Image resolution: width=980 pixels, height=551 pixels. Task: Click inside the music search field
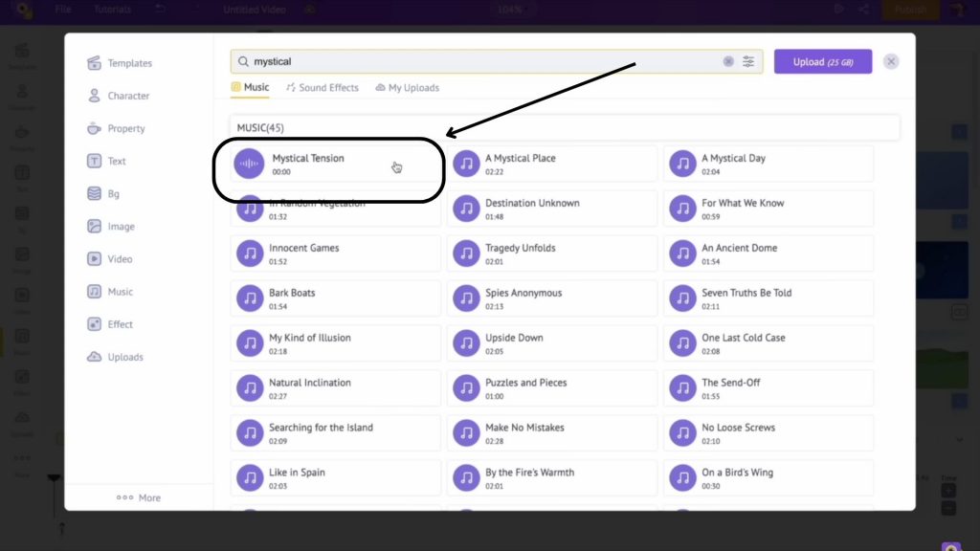coord(479,61)
